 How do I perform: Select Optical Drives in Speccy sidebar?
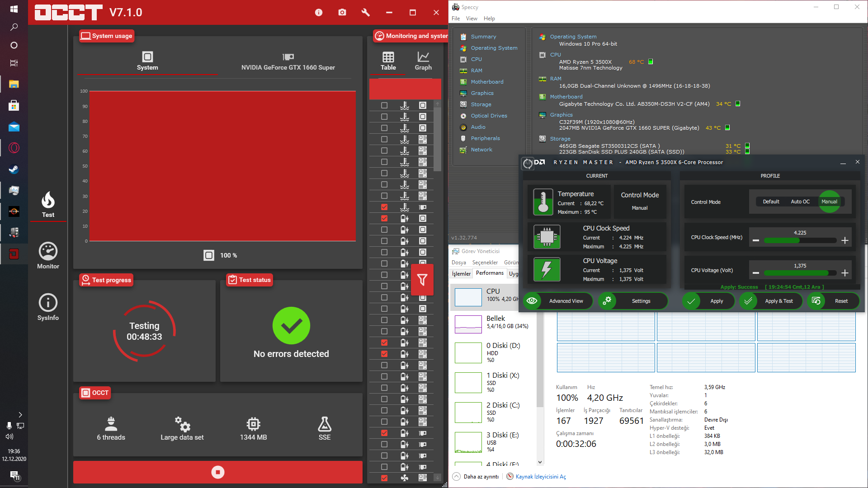pyautogui.click(x=489, y=116)
